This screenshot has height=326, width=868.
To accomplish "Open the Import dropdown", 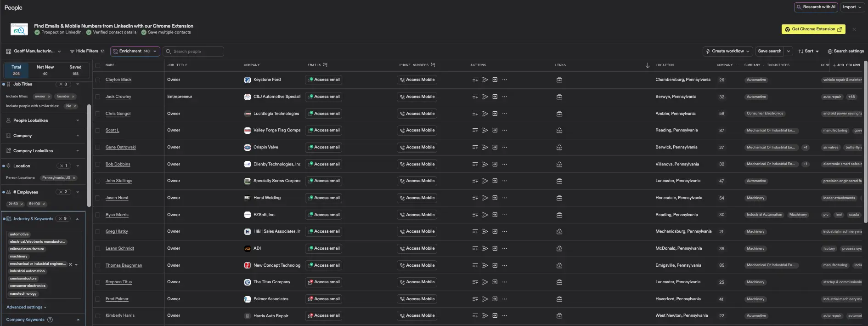I will (852, 7).
